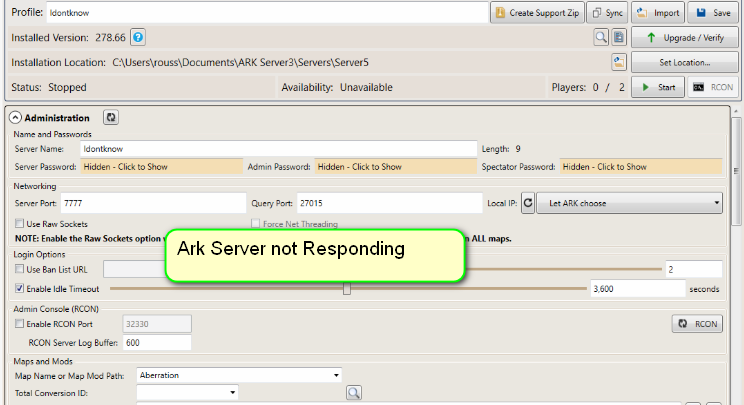Click the installation path text
The height and width of the screenshot is (405, 744).
[x=240, y=63]
